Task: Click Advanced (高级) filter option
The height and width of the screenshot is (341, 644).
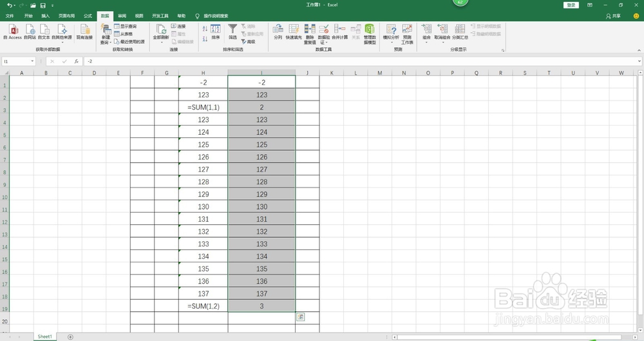Action: [249, 41]
